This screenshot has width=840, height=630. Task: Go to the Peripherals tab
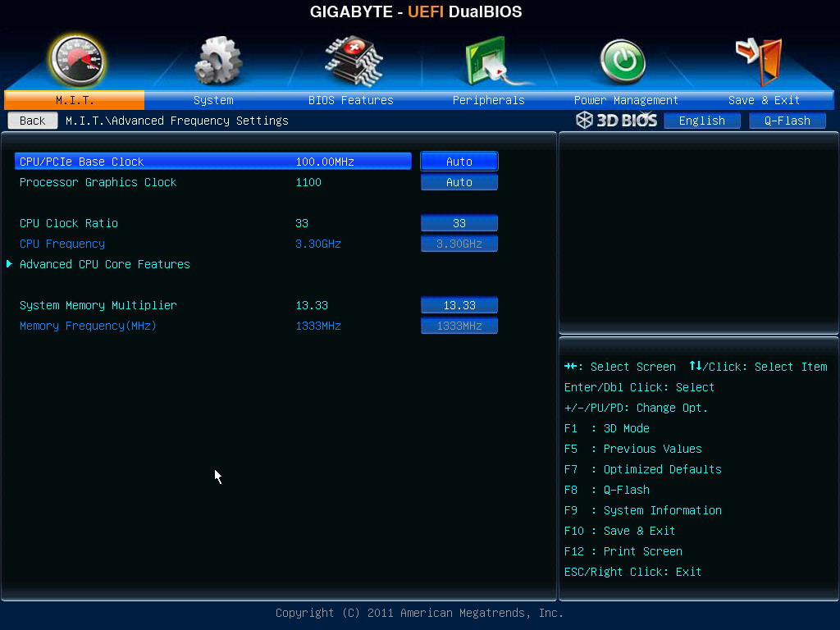(x=489, y=100)
